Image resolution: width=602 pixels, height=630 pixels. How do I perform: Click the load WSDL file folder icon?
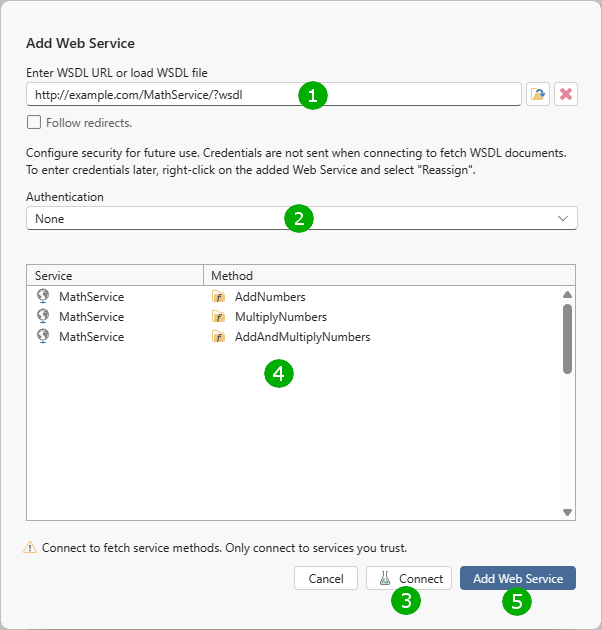(538, 94)
